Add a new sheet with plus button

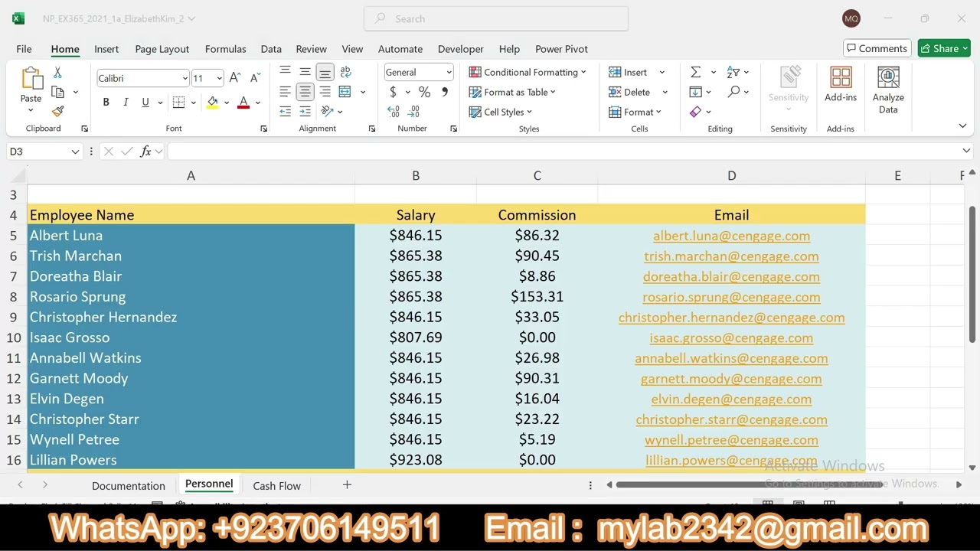347,484
